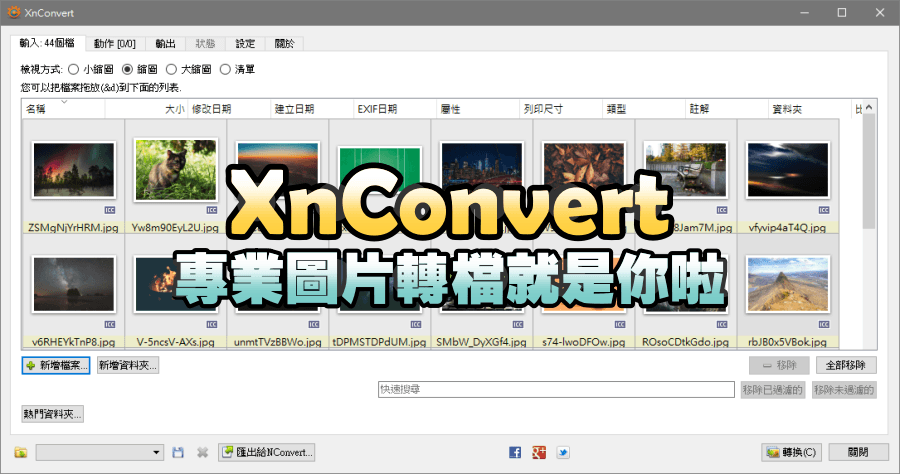Click the ICC badge on ZSMgNjYrHRM.jpg
This screenshot has height=474, width=900.
point(110,210)
